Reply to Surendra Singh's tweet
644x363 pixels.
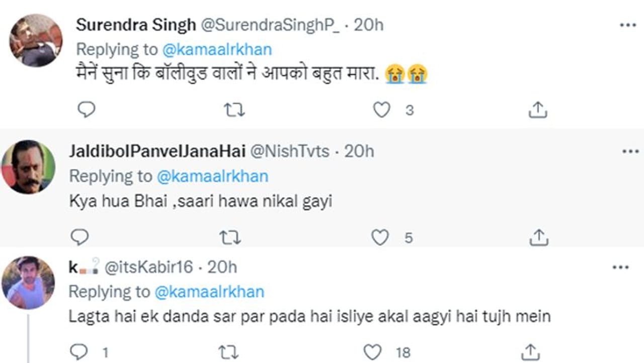(x=87, y=109)
